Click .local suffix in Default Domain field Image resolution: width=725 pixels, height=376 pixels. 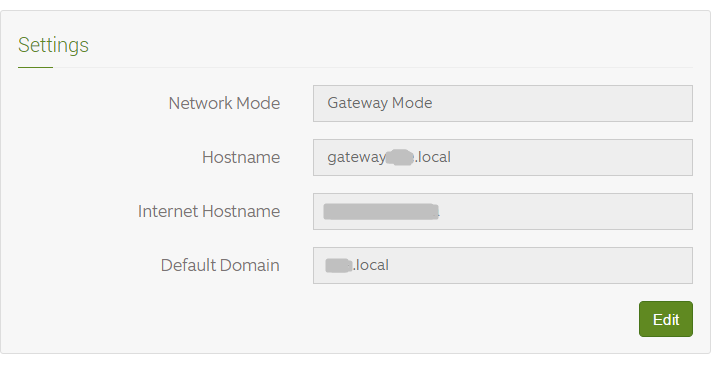coord(371,265)
